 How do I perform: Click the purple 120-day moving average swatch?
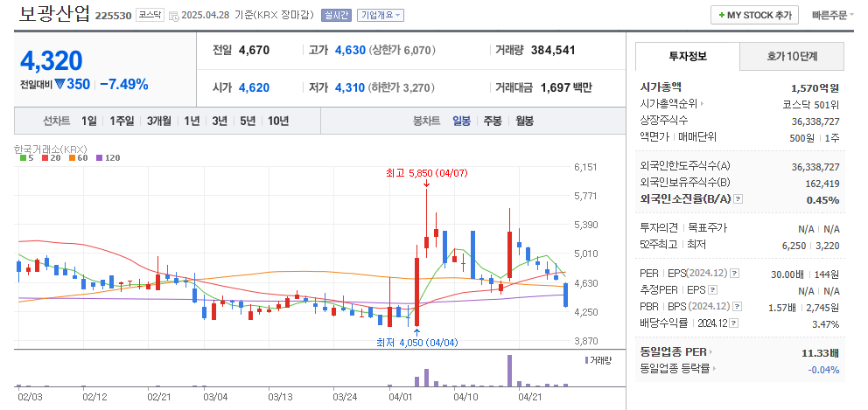pyautogui.click(x=100, y=157)
